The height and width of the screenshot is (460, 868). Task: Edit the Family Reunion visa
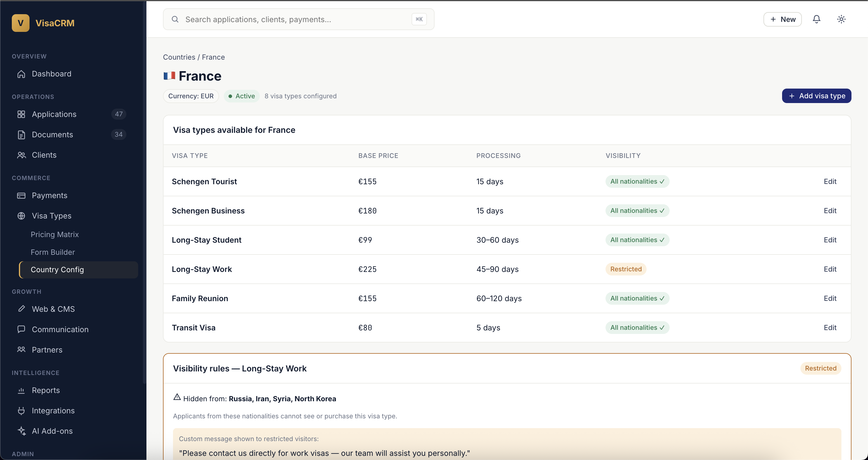pos(830,298)
